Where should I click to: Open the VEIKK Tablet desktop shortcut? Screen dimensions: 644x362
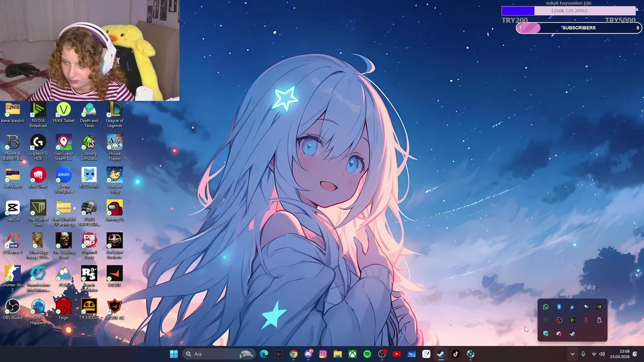(x=63, y=113)
